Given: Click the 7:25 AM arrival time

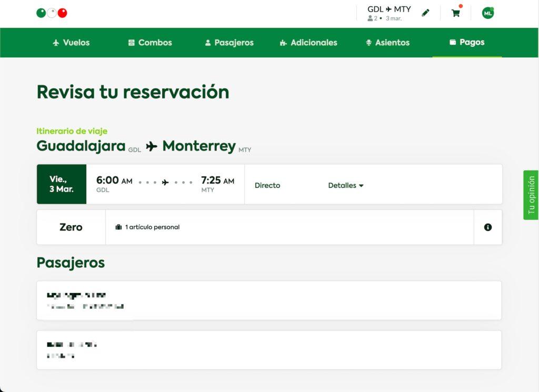Looking at the screenshot, I should coord(217,180).
